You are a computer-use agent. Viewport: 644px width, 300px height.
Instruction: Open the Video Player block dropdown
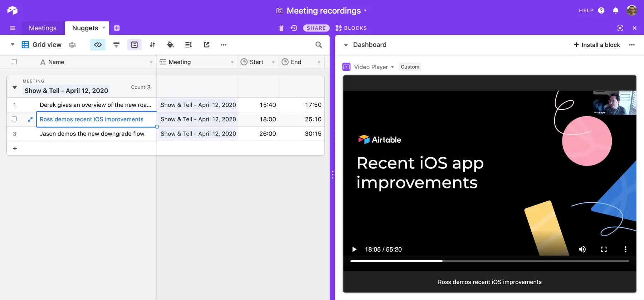click(x=392, y=67)
